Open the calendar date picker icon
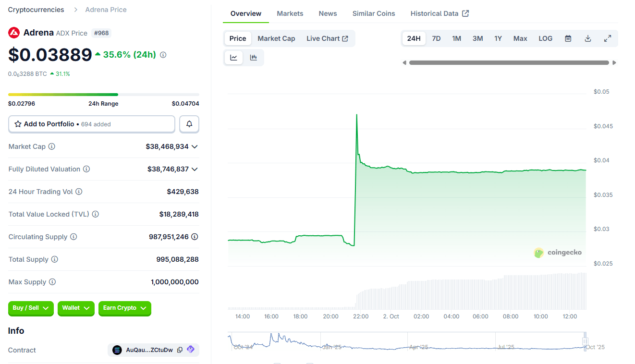The width and height of the screenshot is (635, 364). coord(568,38)
